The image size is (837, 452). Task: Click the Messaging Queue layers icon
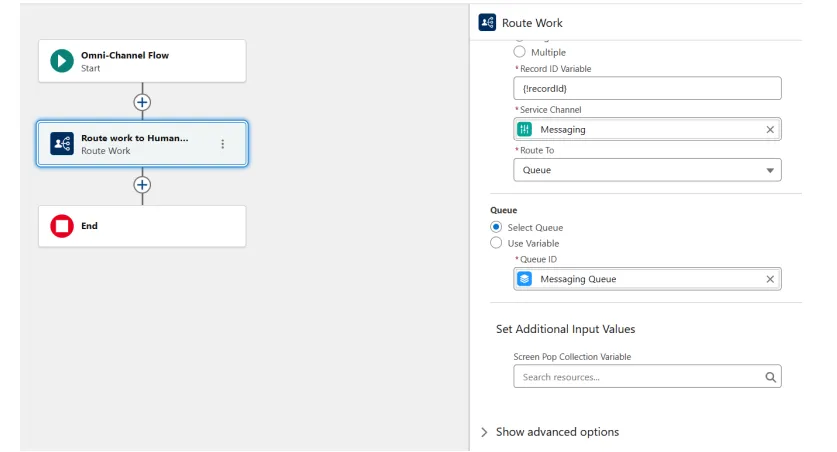(x=525, y=279)
